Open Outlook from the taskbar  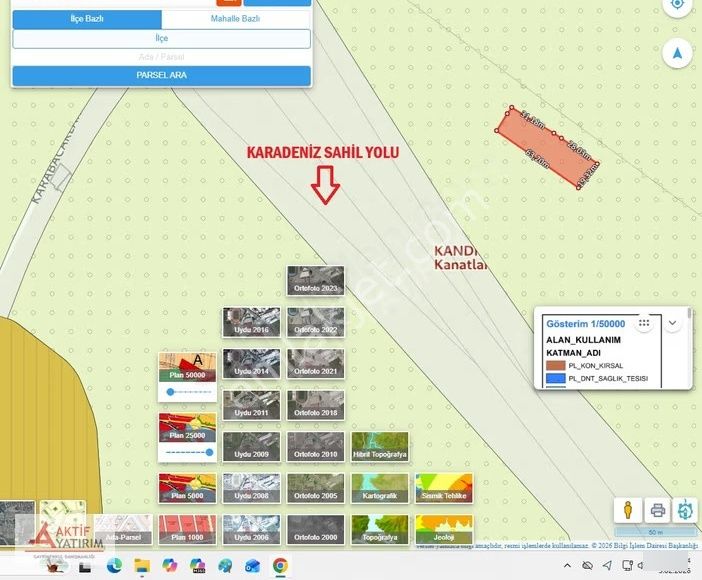(253, 566)
